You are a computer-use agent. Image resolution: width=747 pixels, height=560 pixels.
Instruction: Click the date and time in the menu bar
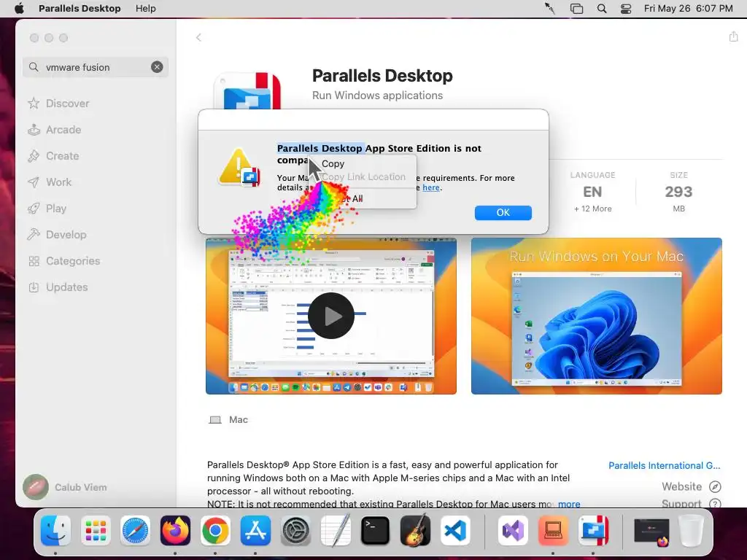[688, 9]
